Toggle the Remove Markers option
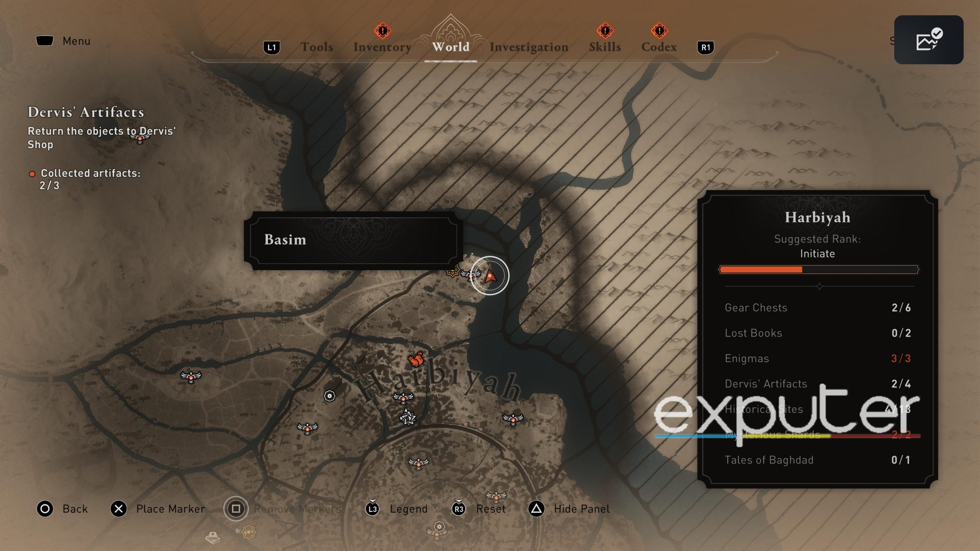Viewport: 980px width, 551px height. [x=236, y=507]
